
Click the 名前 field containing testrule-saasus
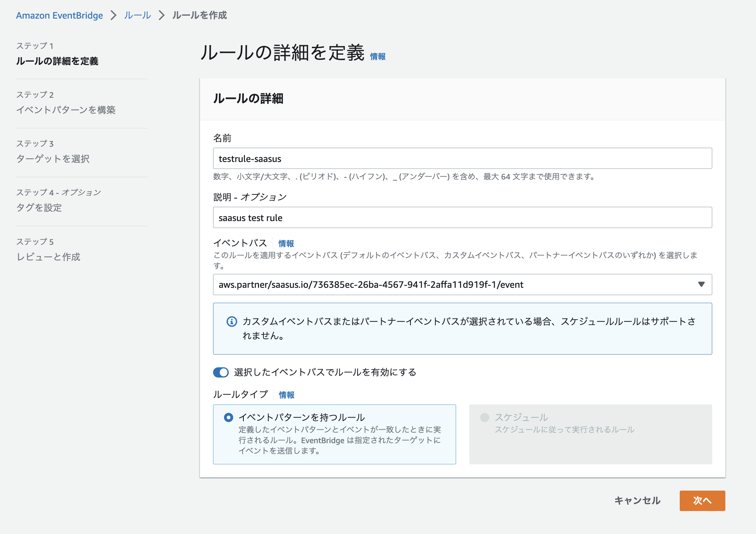pyautogui.click(x=462, y=158)
